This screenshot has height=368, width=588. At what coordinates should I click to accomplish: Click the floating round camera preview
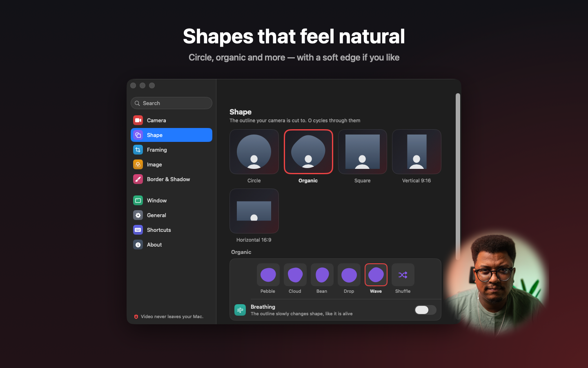click(497, 283)
